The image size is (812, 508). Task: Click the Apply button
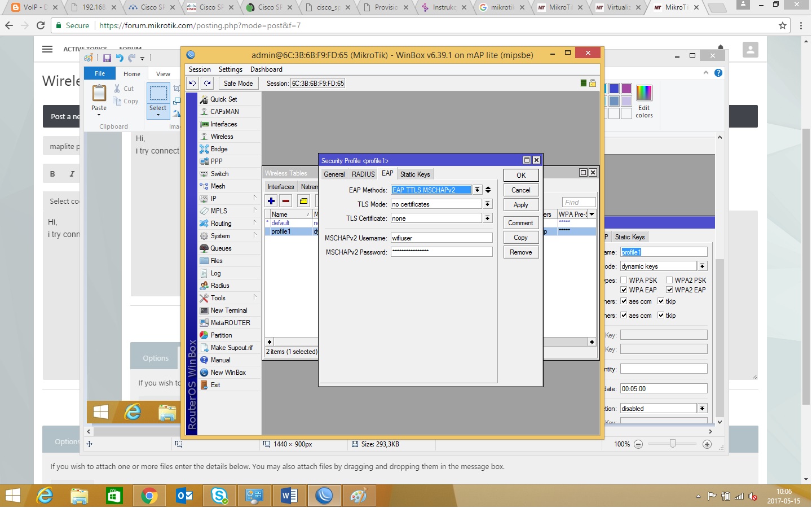click(520, 205)
